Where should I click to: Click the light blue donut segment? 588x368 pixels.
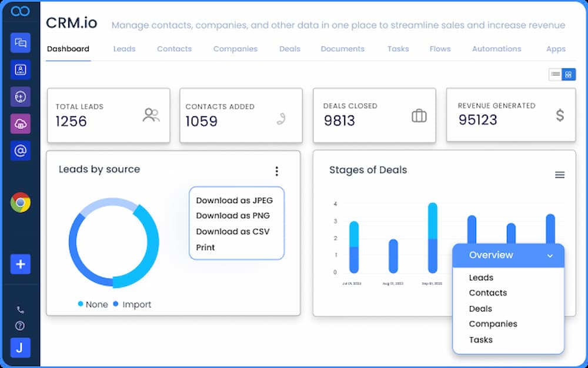109,207
